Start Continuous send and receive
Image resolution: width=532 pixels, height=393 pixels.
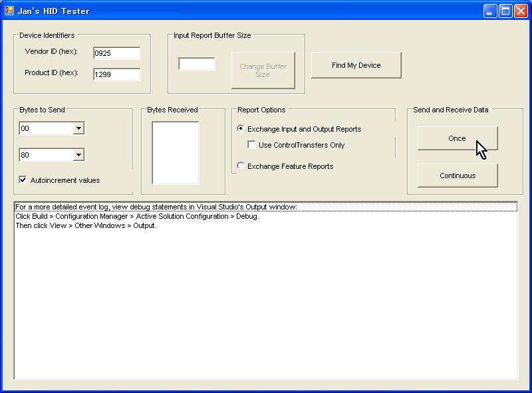458,176
